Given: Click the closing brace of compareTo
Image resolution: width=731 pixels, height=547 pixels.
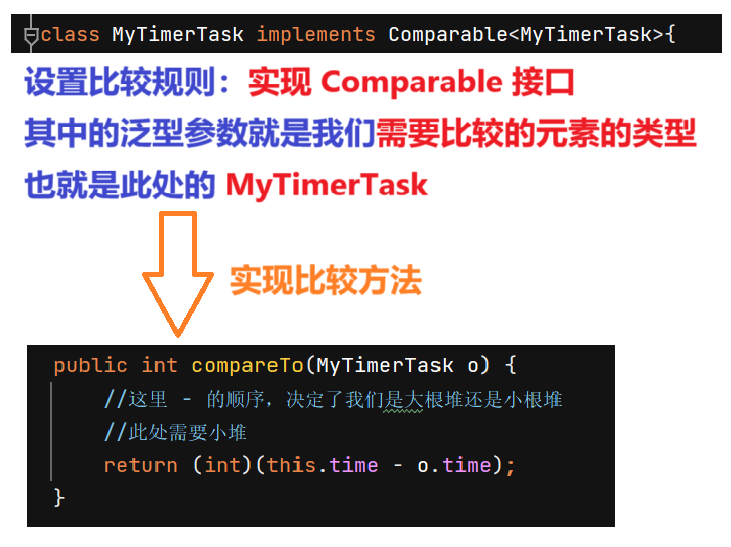Looking at the screenshot, I should [x=59, y=498].
